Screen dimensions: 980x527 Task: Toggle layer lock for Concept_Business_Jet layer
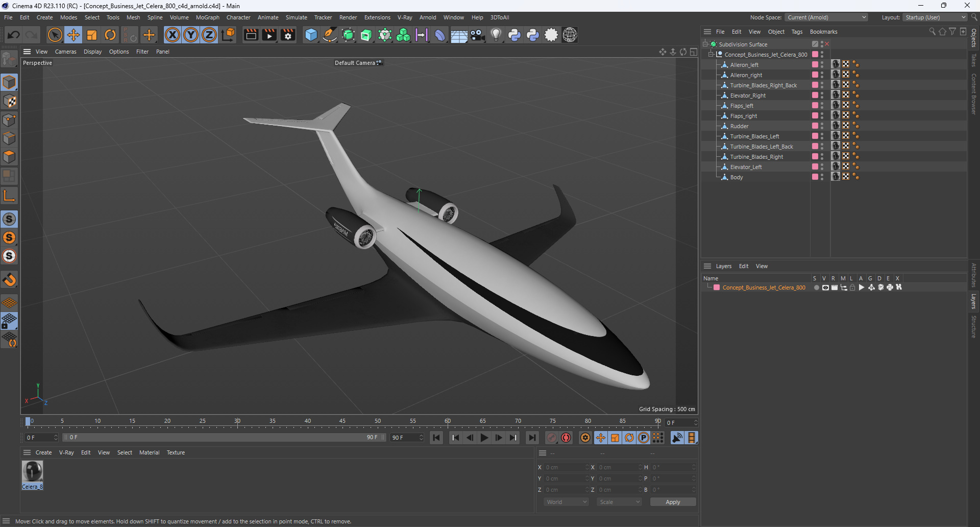pos(852,288)
